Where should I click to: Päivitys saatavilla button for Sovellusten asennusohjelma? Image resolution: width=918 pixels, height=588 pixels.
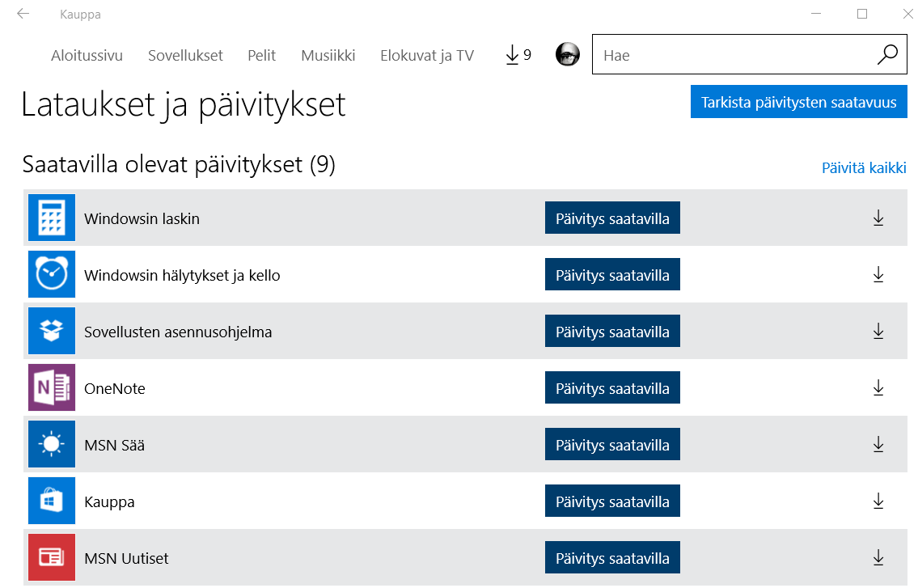(612, 331)
